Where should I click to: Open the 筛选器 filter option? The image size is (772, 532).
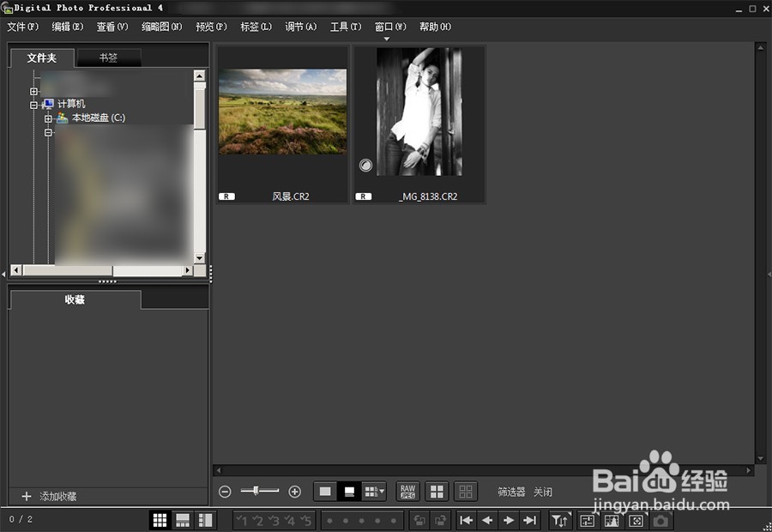(x=511, y=492)
